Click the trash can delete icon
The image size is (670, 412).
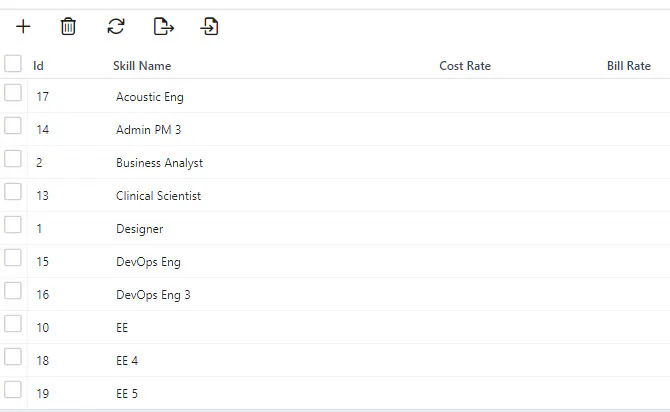68,26
